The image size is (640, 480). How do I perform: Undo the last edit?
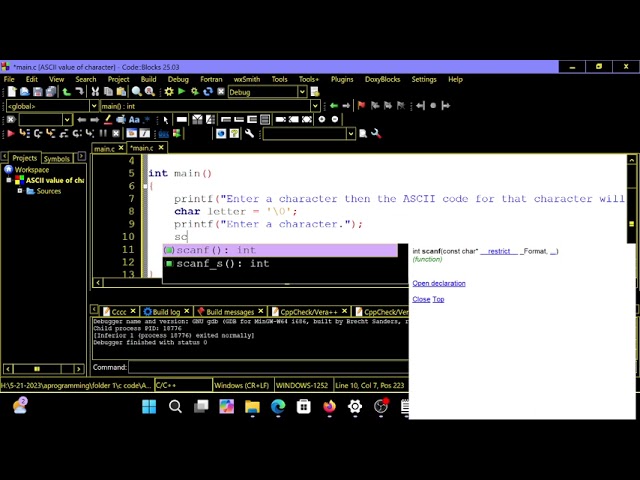(x=66, y=92)
